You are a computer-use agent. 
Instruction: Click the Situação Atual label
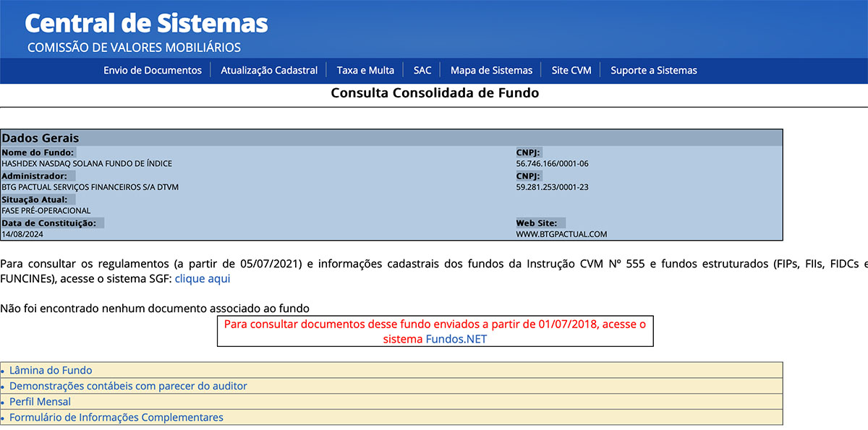tap(34, 199)
